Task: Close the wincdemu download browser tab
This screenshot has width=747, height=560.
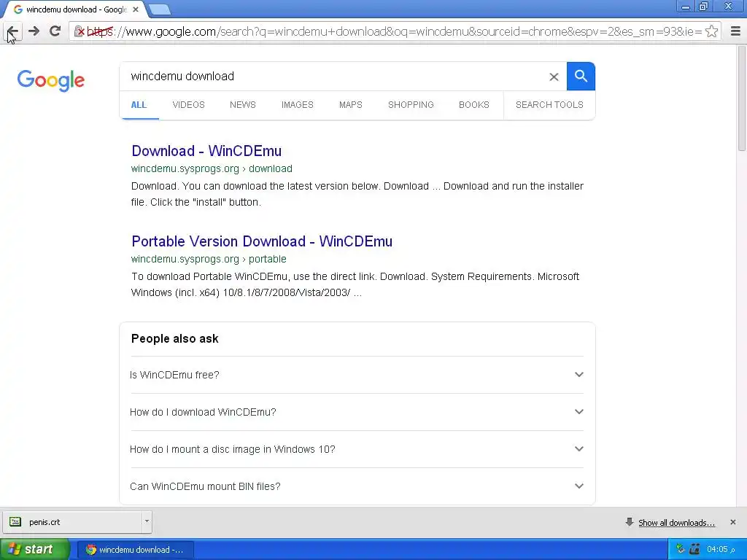Action: (x=136, y=9)
